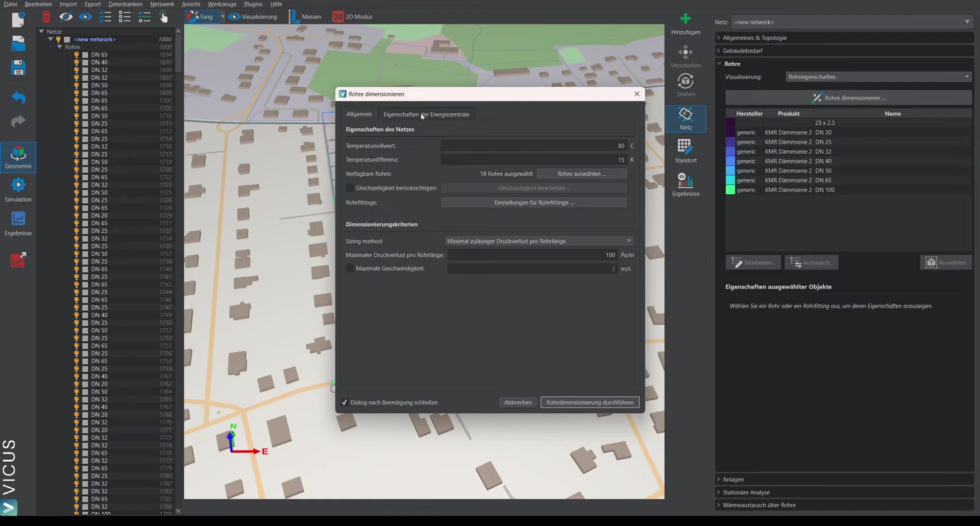The width and height of the screenshot is (980, 526).
Task: Click the uncheck-all list icon
Action: point(125,17)
